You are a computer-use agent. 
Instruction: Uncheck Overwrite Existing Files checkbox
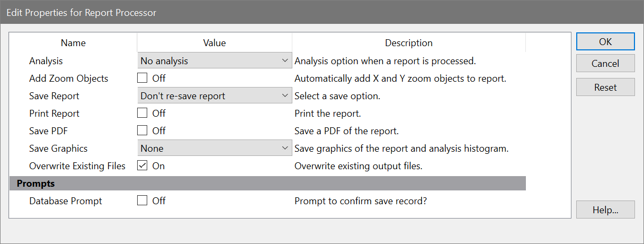click(142, 166)
